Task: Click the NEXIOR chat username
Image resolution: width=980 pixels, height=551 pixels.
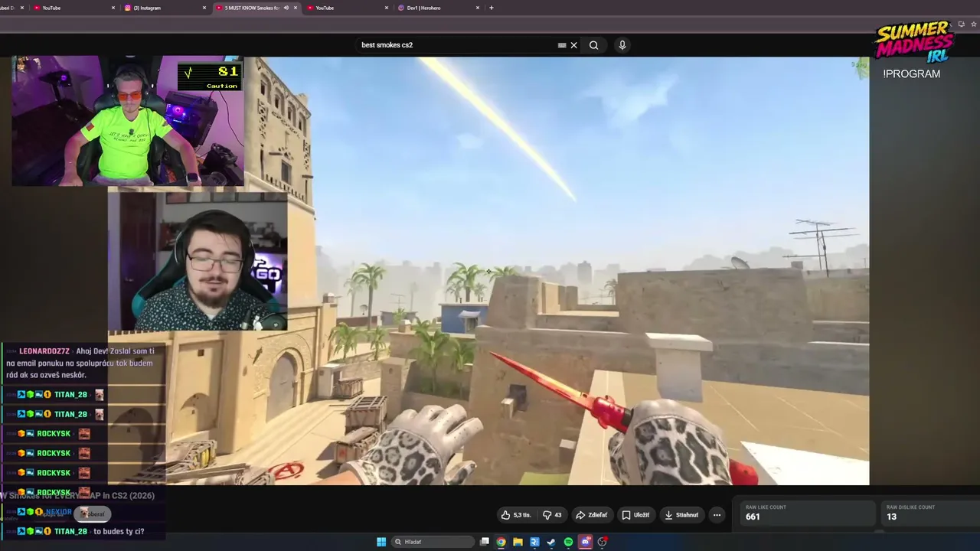Action: (59, 512)
